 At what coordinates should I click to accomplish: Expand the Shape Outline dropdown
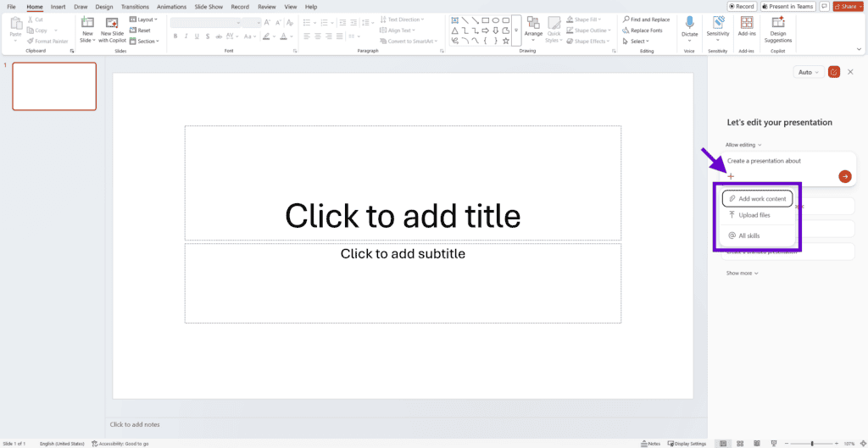[589, 30]
